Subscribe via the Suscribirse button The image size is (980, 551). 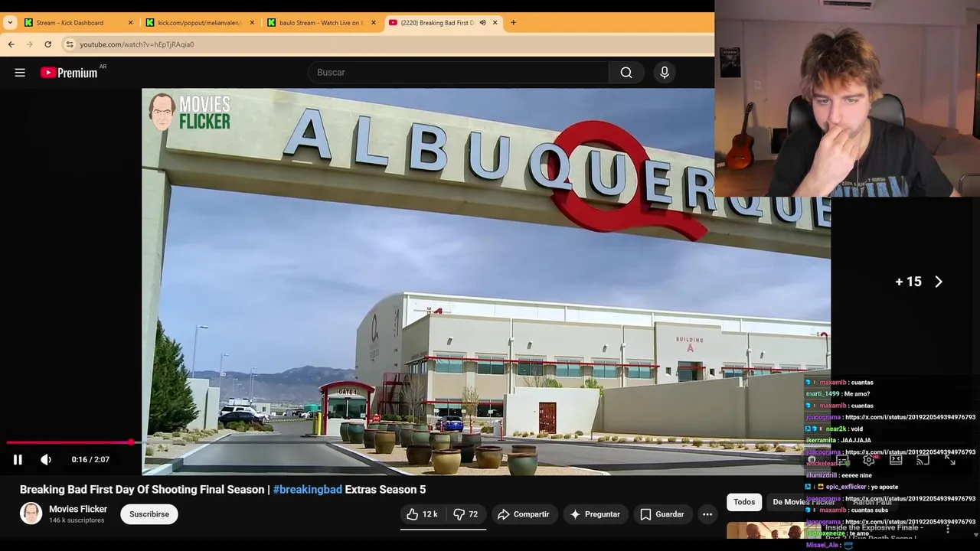click(149, 514)
